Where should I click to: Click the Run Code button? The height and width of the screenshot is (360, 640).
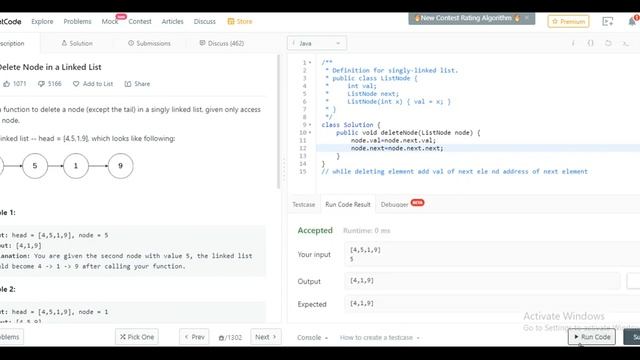[x=592, y=337]
